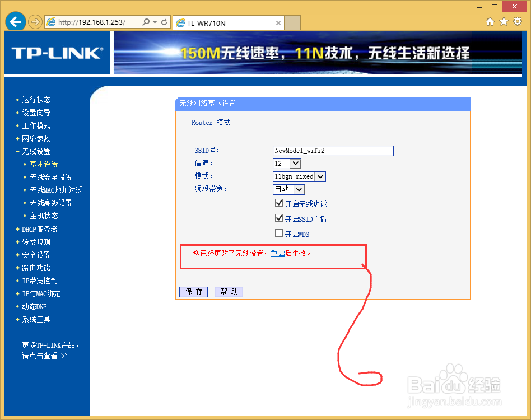This screenshot has width=531, height=420.
Task: Expand 系统工具 menu section
Action: (36, 319)
